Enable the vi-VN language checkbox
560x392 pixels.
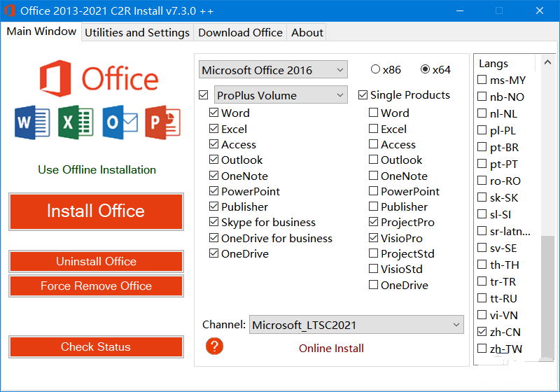(482, 314)
